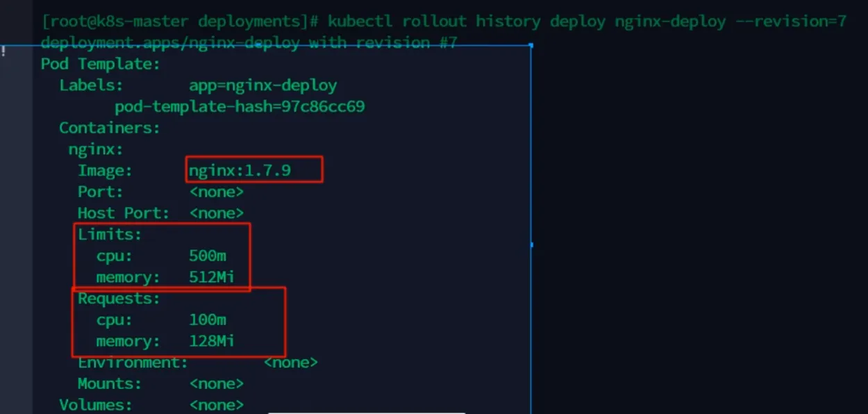Click the 500m cpu limit value
This screenshot has width=868, height=414.
point(208,256)
